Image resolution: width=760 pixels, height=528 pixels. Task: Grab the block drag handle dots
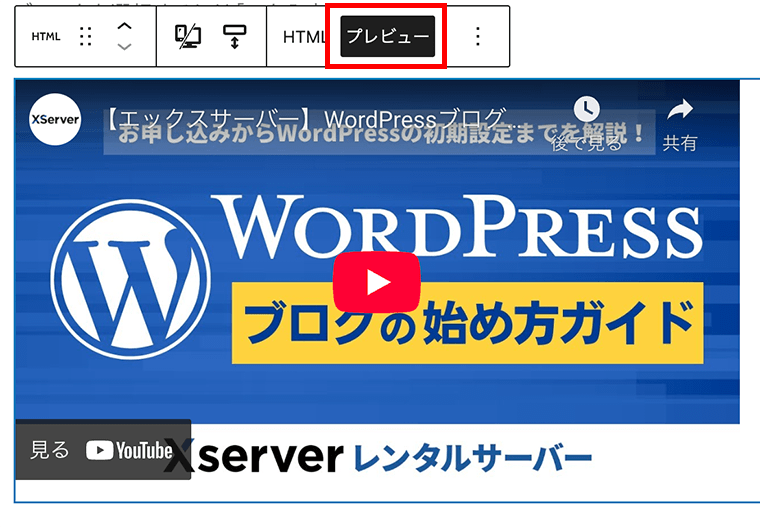point(85,36)
